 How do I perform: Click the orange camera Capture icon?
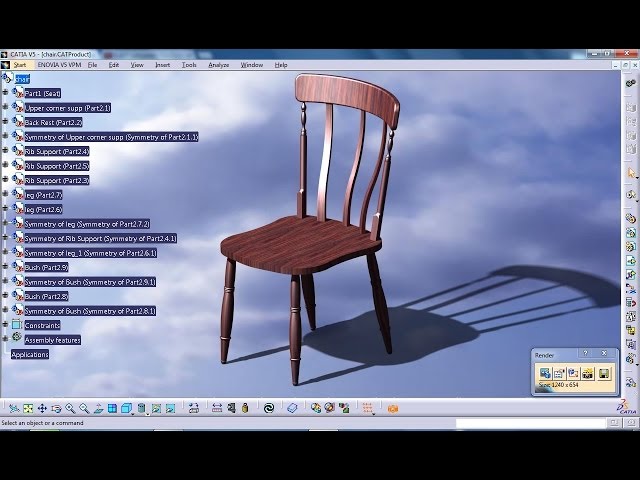[x=393, y=409]
